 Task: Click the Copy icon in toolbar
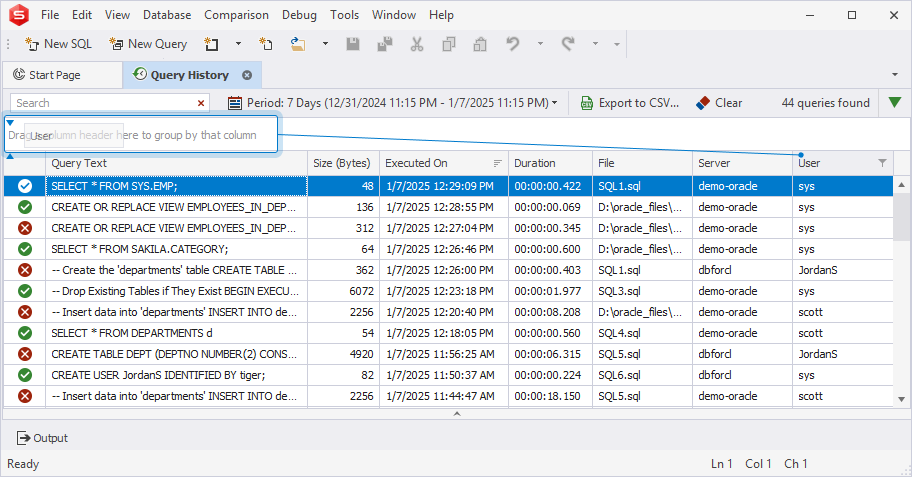(448, 44)
